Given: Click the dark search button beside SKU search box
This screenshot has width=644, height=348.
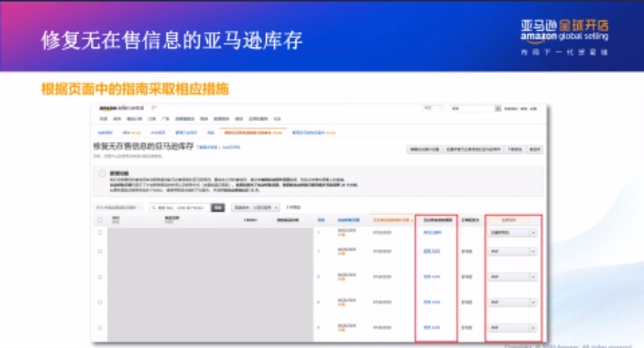Looking at the screenshot, I should click(x=218, y=207).
